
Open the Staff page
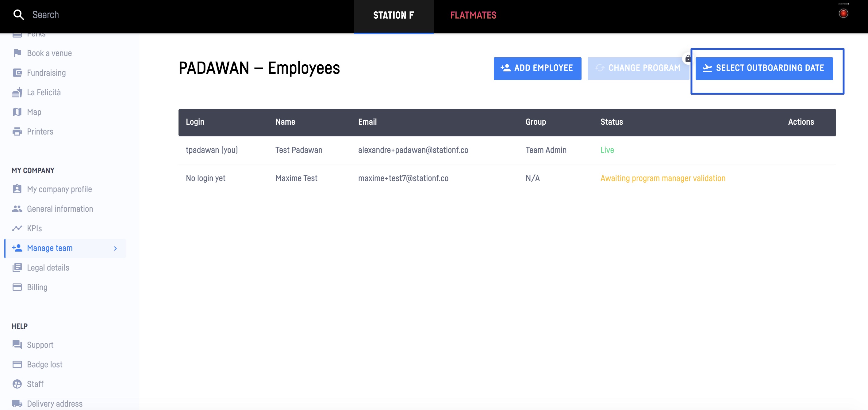[x=35, y=384]
